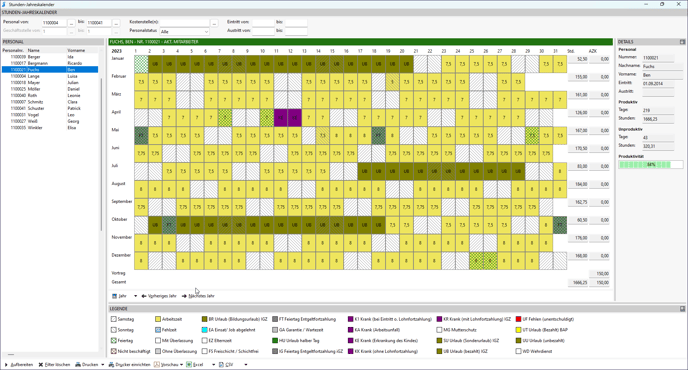
Task: Click the Vorschau preview icon
Action: click(157, 365)
